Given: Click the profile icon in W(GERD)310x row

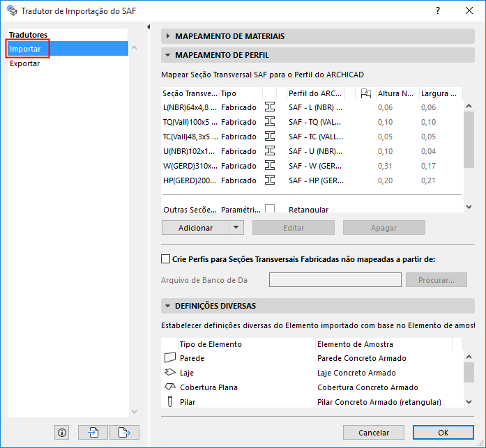Looking at the screenshot, I should [270, 165].
